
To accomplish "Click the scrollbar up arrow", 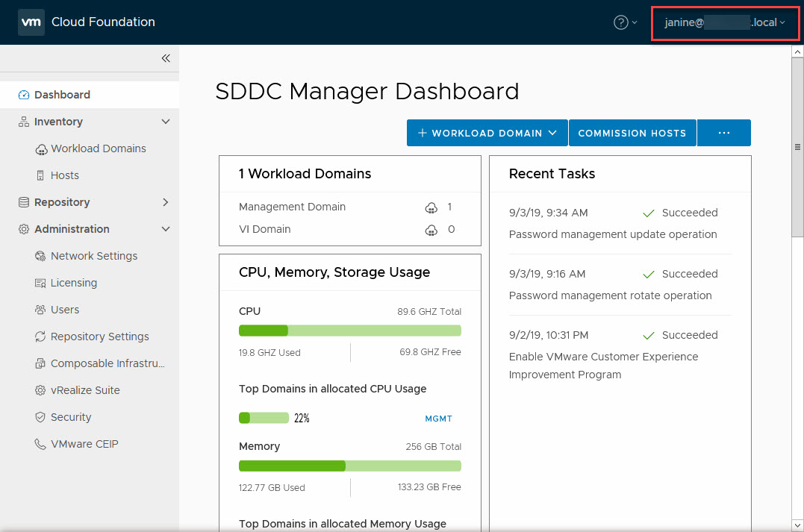I will [x=797, y=51].
